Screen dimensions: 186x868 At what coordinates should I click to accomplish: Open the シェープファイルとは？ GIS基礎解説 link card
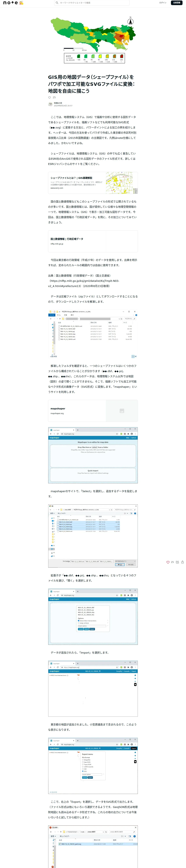pos(93,183)
